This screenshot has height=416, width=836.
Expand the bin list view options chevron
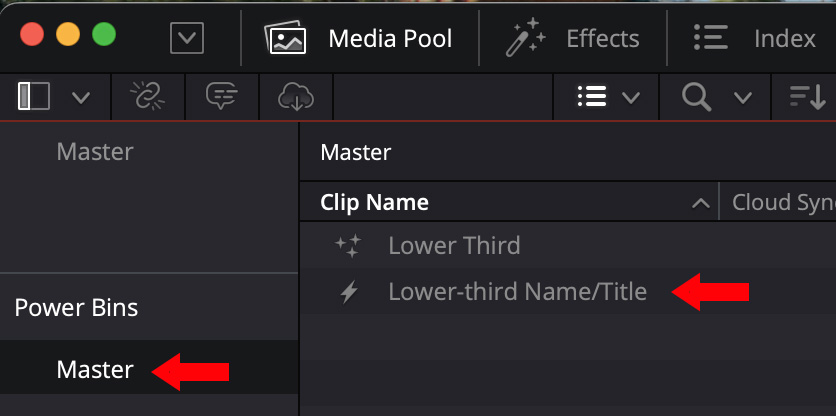click(81, 97)
